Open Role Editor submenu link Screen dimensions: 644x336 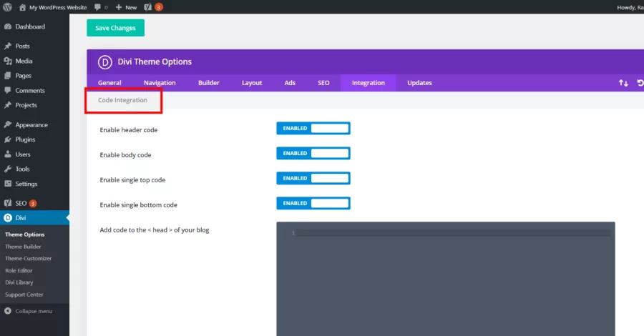pyautogui.click(x=19, y=271)
